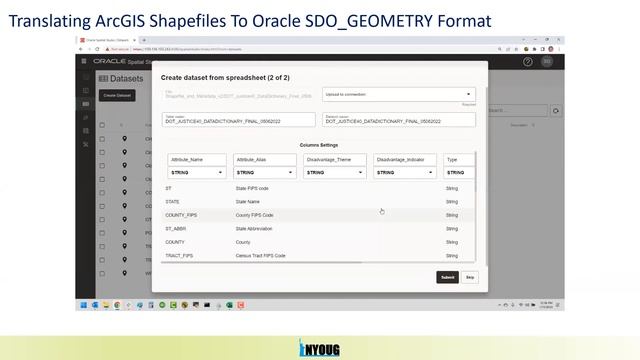Screen dimensions: 640x360
Task: Open STRING type dropdown under Attribute_Name
Action: point(197,173)
